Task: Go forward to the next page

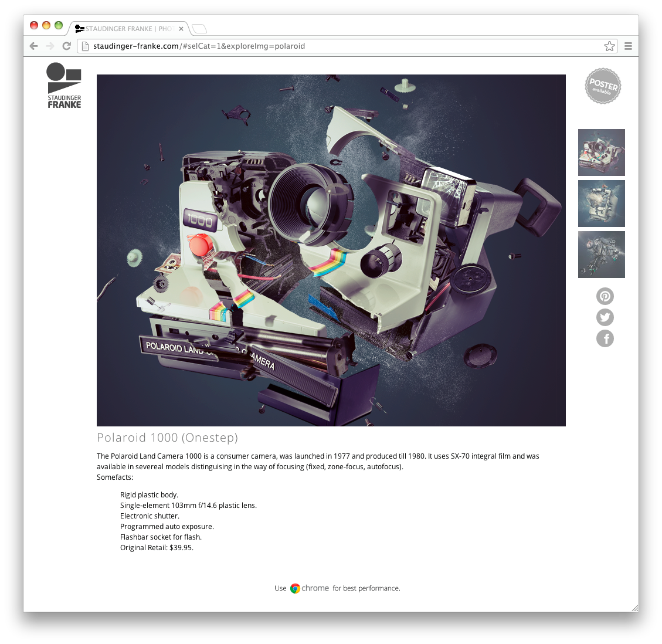Action: [50, 46]
